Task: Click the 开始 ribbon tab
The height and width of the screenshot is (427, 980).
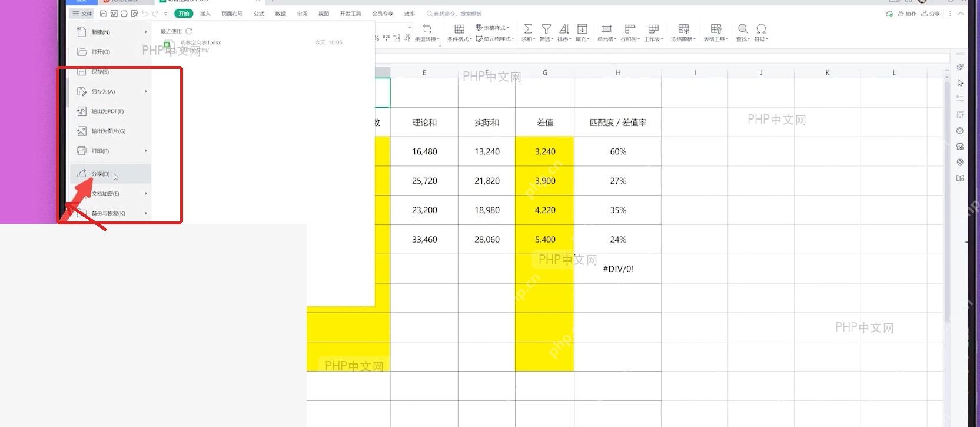Action: [184, 14]
